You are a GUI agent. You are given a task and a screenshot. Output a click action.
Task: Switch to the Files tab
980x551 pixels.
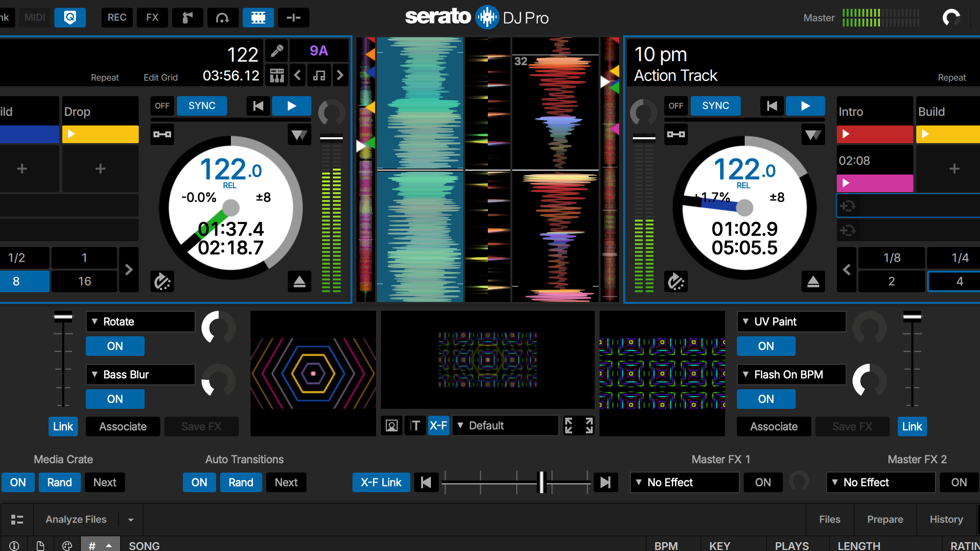(829, 520)
